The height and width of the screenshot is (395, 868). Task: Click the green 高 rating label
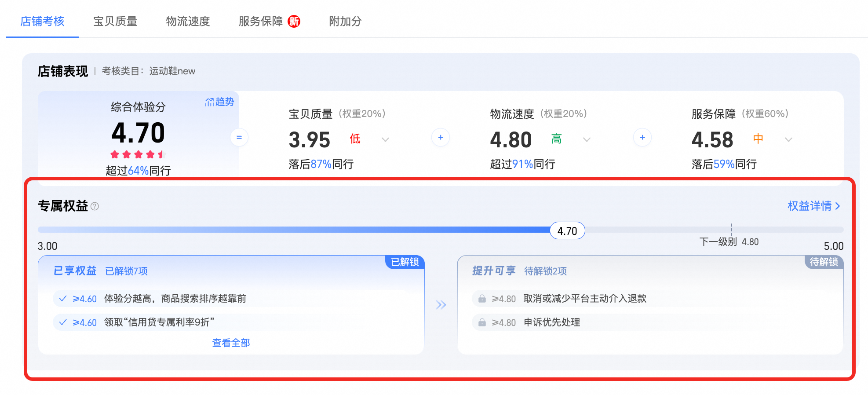point(556,139)
